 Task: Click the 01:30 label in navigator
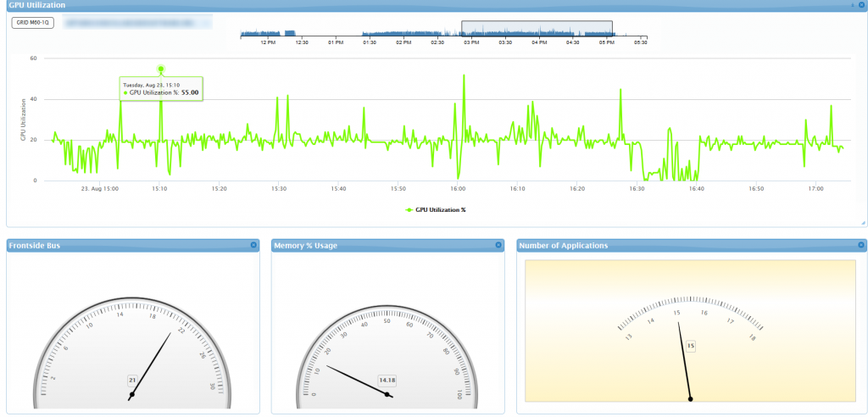pos(370,42)
